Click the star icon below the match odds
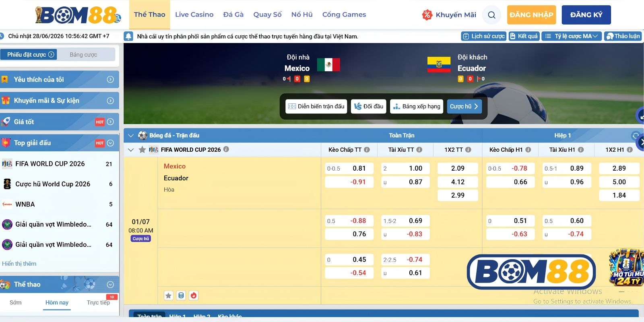The height and width of the screenshot is (322, 644). point(169,295)
